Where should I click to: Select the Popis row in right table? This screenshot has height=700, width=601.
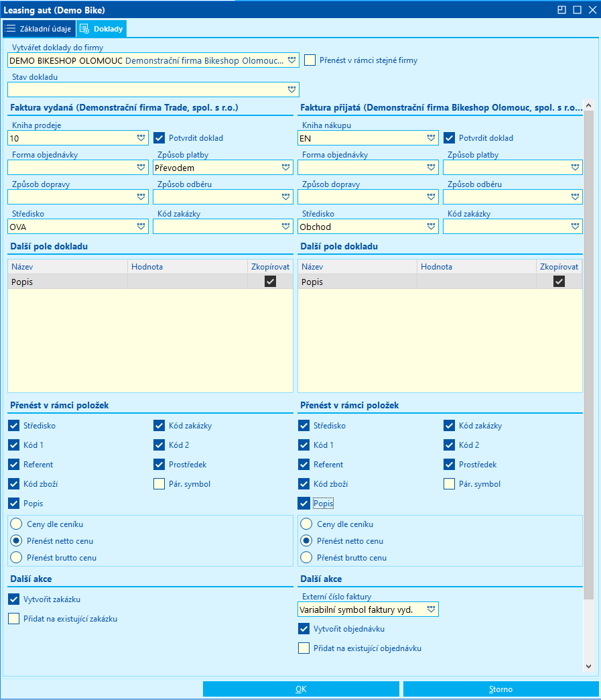pos(440,282)
